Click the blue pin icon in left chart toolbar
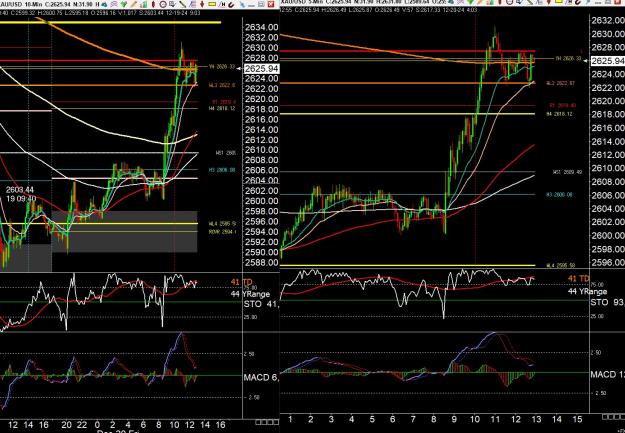 coord(243,5)
